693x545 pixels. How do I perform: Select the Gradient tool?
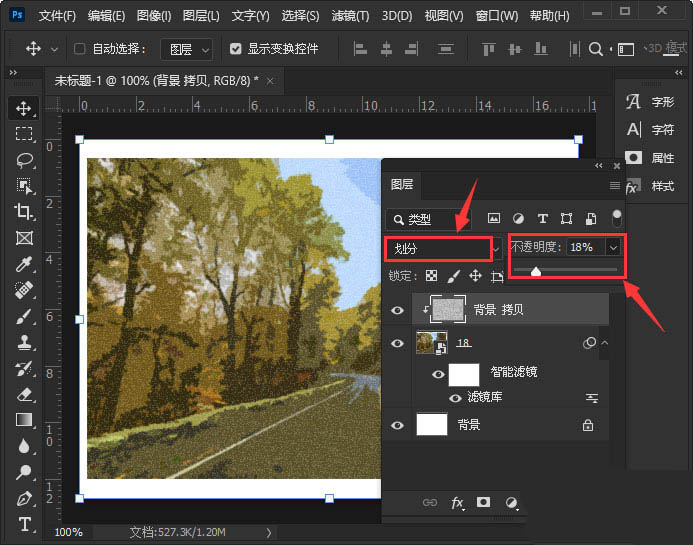click(24, 419)
